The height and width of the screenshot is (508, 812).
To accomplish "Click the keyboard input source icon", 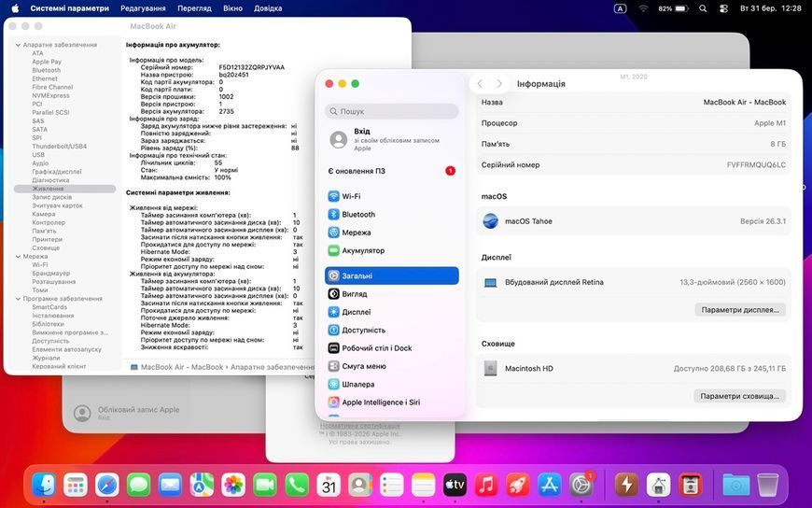I will (620, 8).
